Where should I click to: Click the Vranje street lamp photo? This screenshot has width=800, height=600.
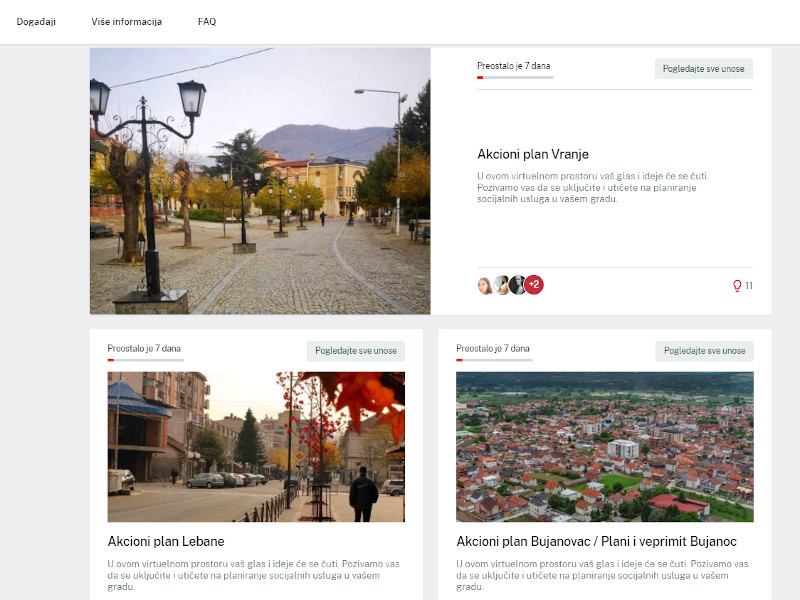260,181
